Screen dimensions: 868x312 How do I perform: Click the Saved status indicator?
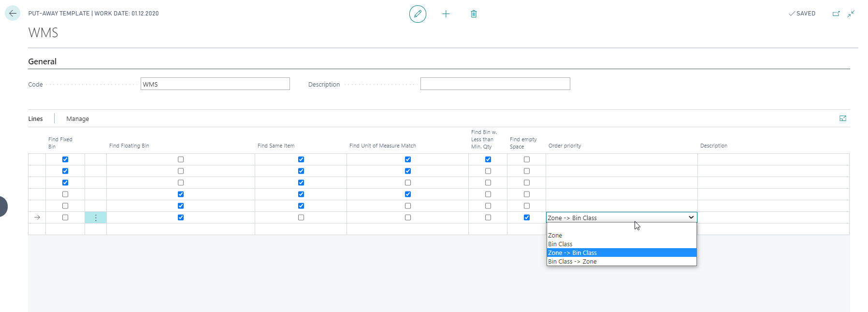pyautogui.click(x=802, y=14)
